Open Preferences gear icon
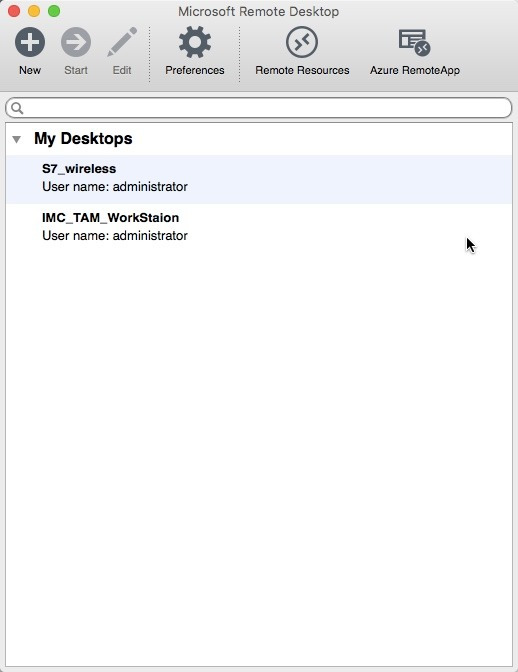Image resolution: width=518 pixels, height=672 pixels. [195, 42]
